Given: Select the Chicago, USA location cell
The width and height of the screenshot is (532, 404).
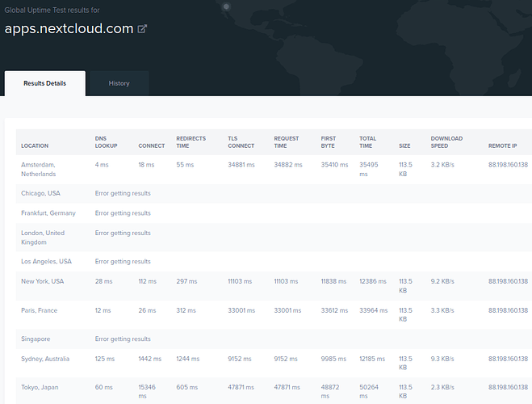Looking at the screenshot, I should pyautogui.click(x=40, y=193).
